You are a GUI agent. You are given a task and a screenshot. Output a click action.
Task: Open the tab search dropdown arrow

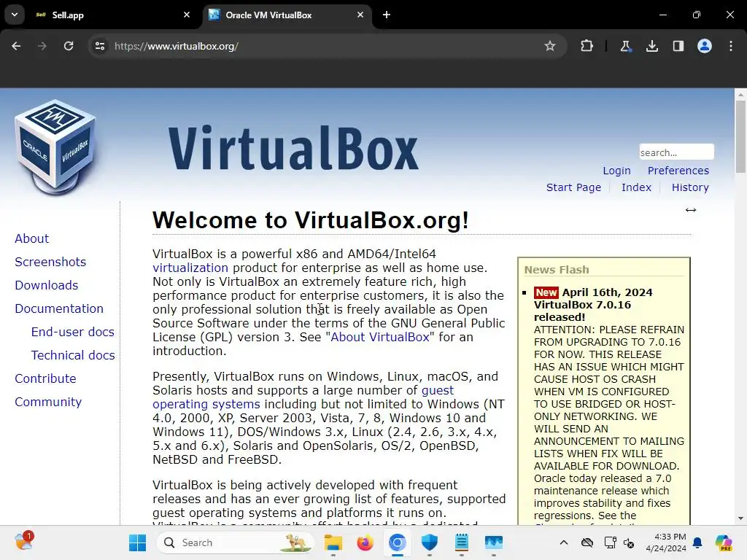click(x=15, y=15)
